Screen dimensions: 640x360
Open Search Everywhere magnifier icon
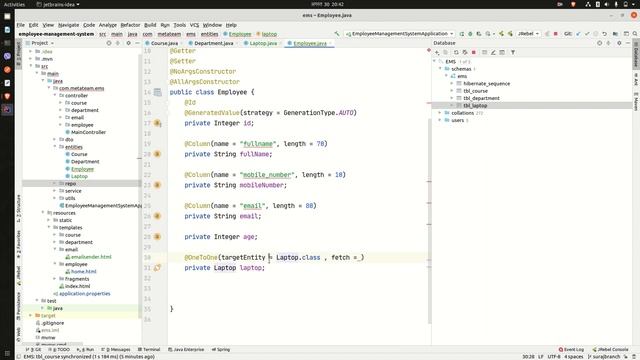click(x=635, y=34)
